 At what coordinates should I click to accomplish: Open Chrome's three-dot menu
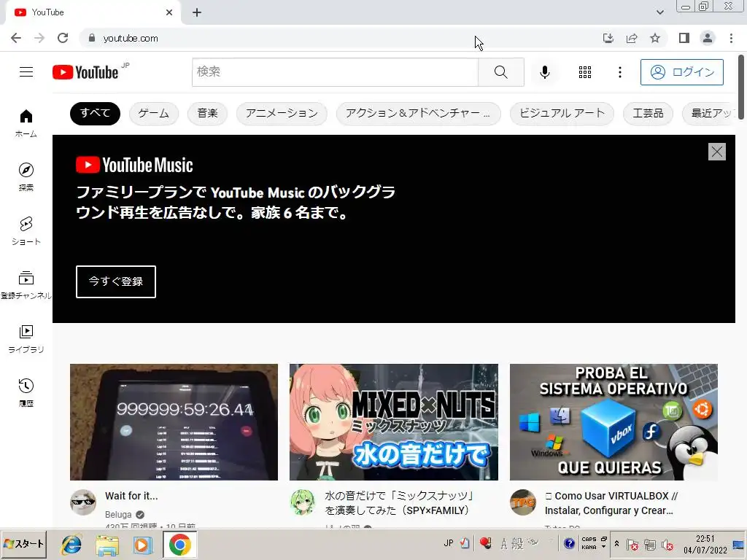point(731,38)
